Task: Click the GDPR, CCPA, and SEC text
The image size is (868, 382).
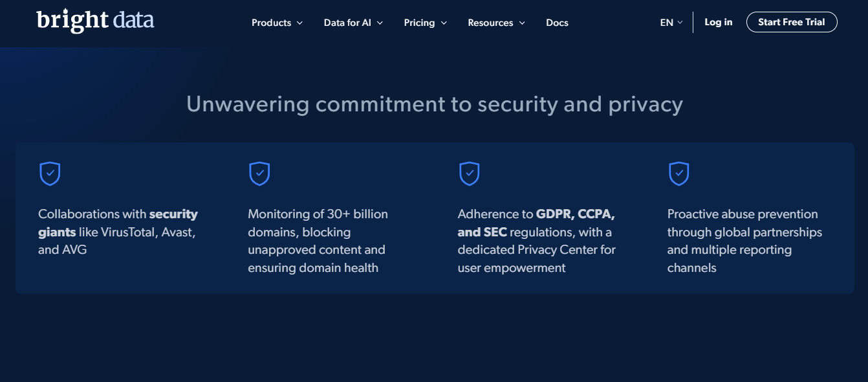Action: [536, 223]
